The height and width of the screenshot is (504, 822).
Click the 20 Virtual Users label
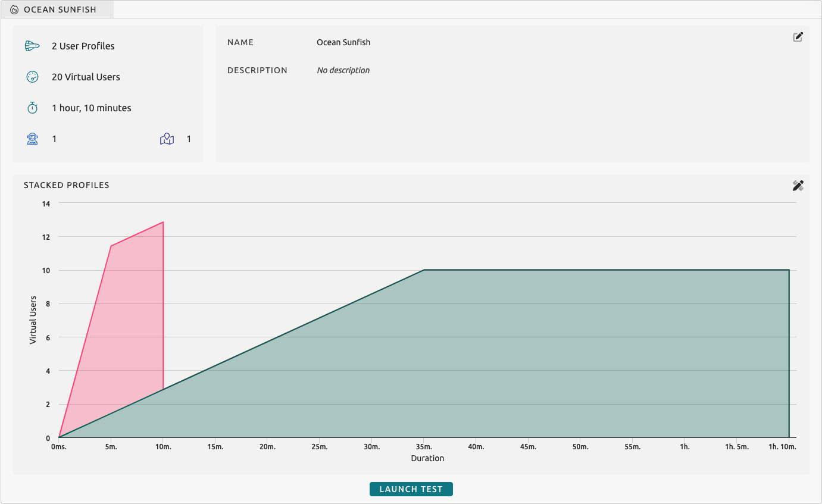coord(86,77)
